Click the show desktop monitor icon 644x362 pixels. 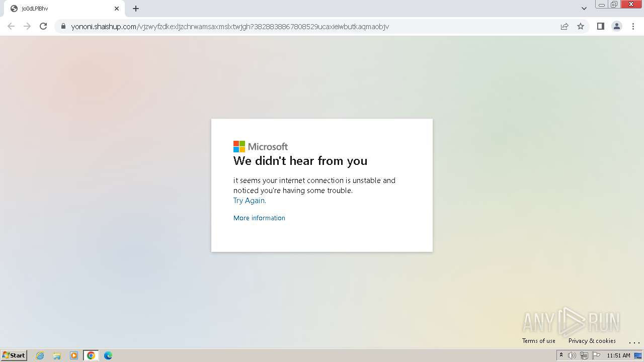[638, 355]
